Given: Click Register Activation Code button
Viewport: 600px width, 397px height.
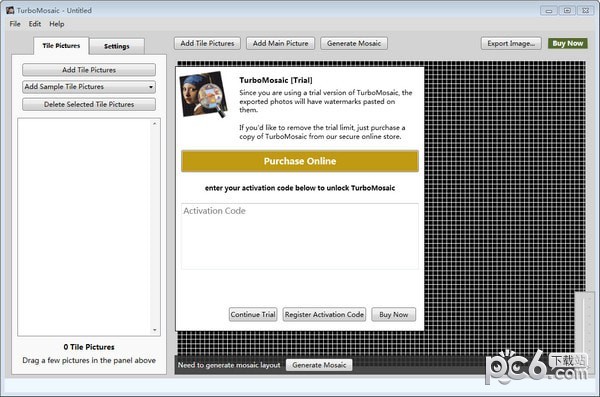Looking at the screenshot, I should 324,314.
